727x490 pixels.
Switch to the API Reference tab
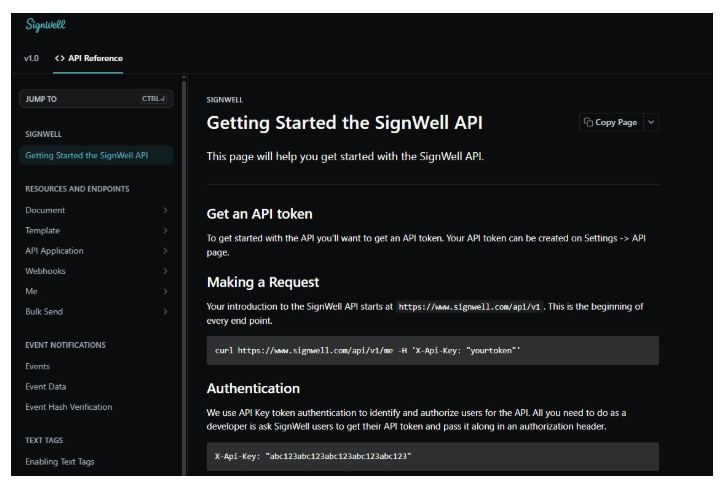[x=89, y=58]
